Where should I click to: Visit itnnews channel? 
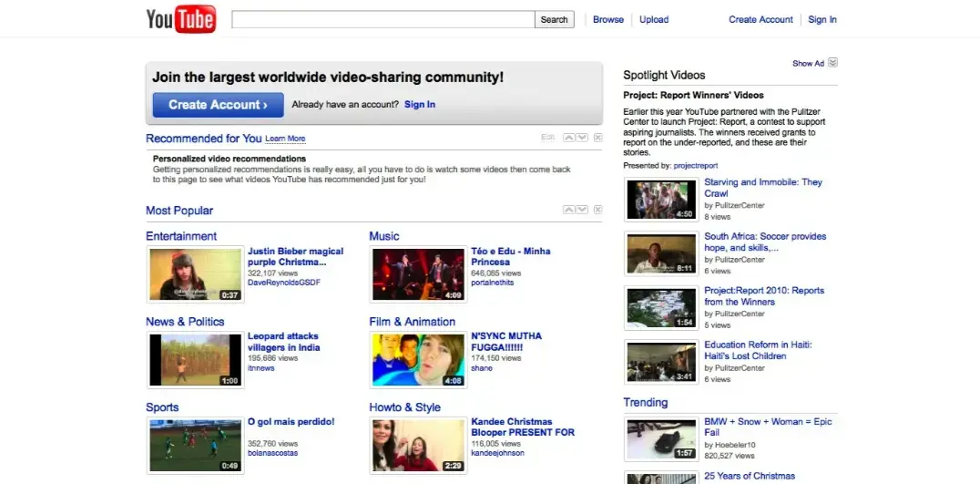point(261,368)
